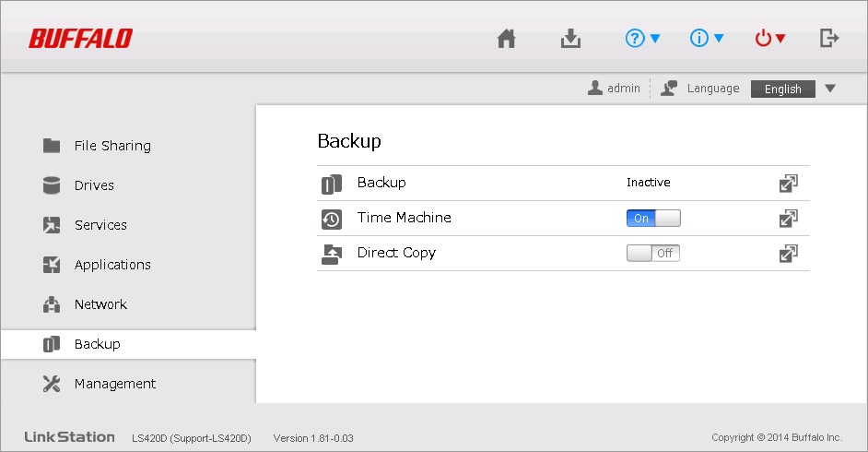The image size is (868, 452).
Task: Click Applications sidebar icon
Action: click(52, 265)
